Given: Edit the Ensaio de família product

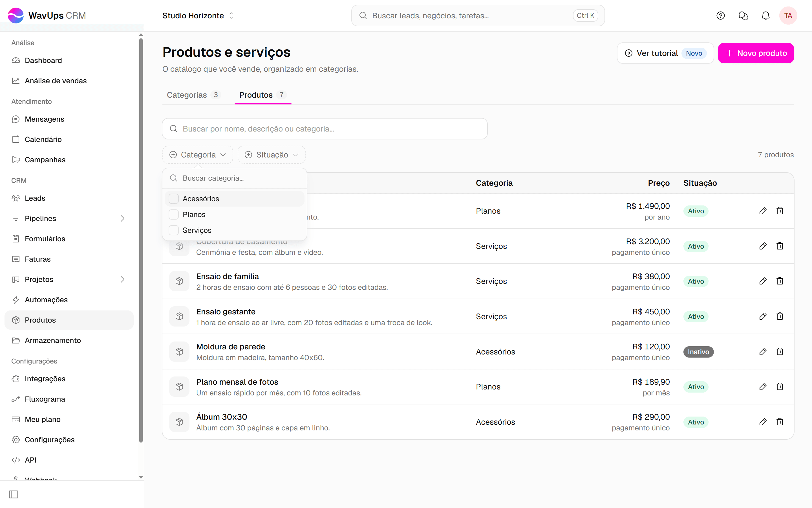Looking at the screenshot, I should click(763, 281).
